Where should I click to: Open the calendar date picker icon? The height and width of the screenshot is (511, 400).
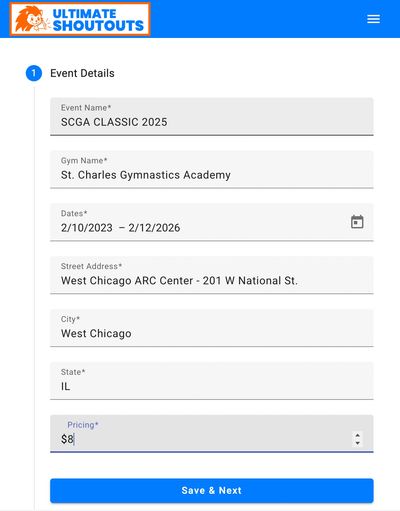(x=357, y=222)
